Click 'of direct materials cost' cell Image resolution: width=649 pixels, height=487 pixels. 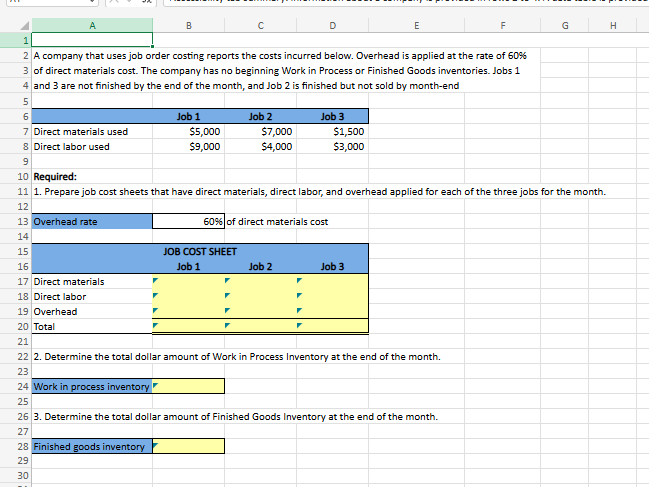(x=277, y=222)
